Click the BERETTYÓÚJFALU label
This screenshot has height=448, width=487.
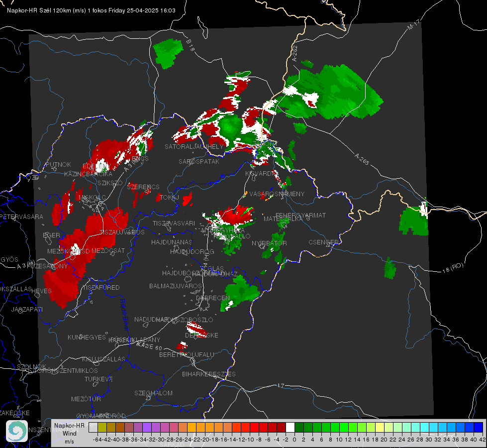pos(187,354)
